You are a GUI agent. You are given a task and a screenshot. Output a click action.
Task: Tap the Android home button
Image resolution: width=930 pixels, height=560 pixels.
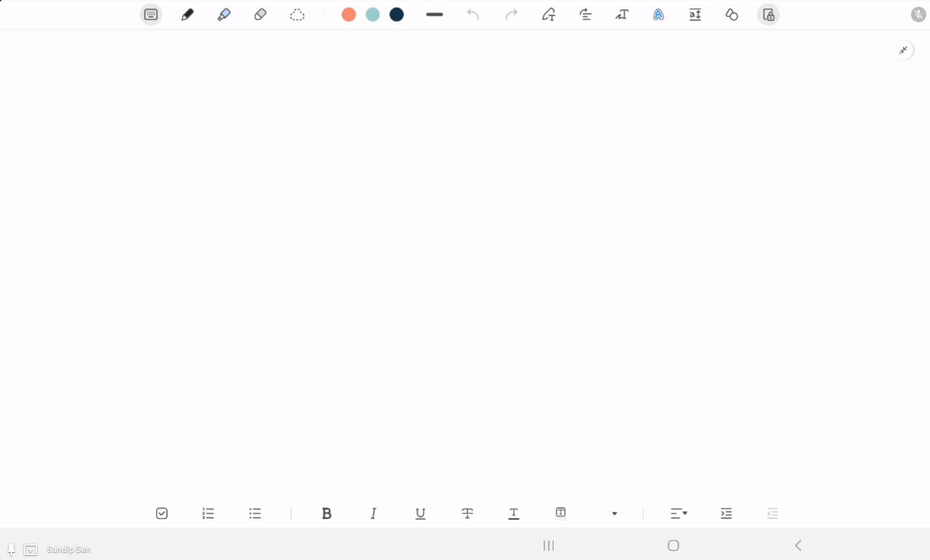[x=673, y=545]
